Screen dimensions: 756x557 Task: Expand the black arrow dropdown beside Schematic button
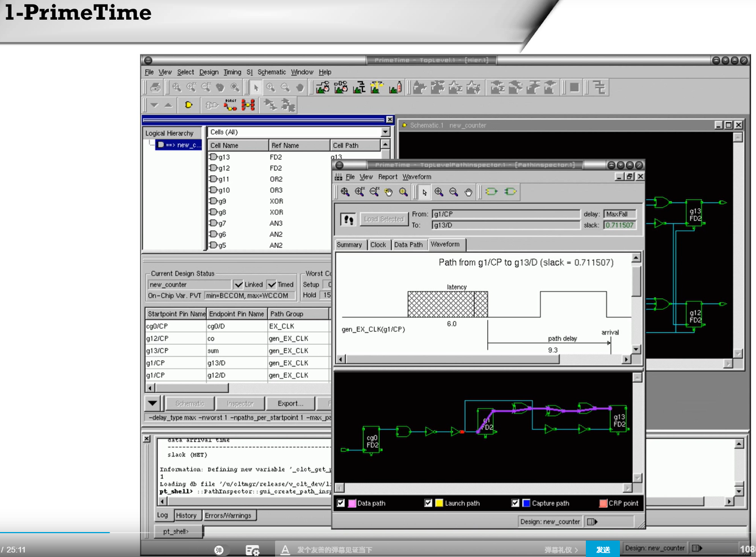click(x=153, y=403)
